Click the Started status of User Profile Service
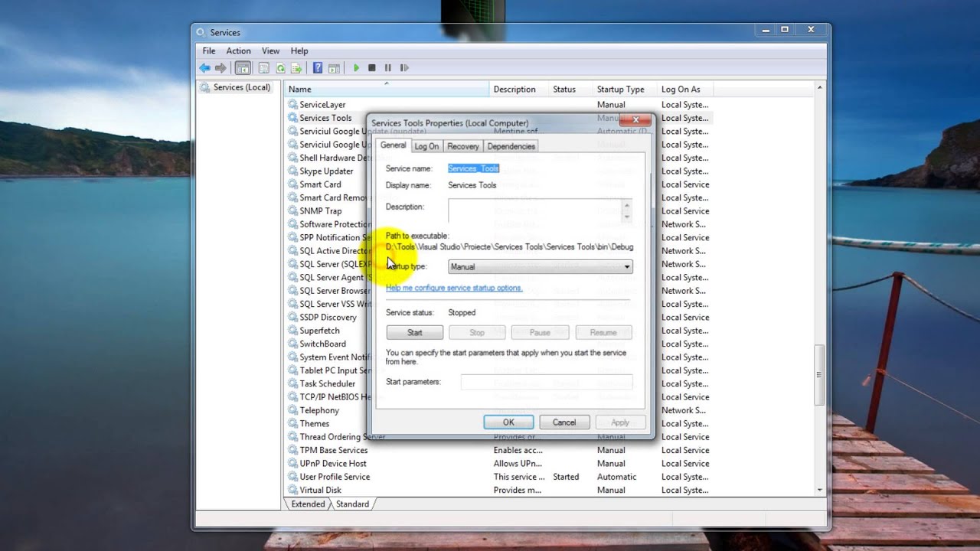The height and width of the screenshot is (551, 980). point(566,477)
